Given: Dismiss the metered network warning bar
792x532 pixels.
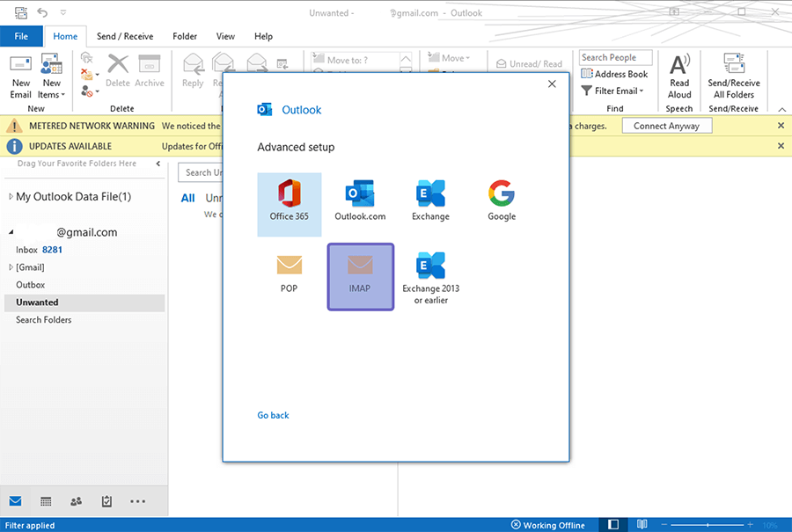Looking at the screenshot, I should pyautogui.click(x=781, y=126).
